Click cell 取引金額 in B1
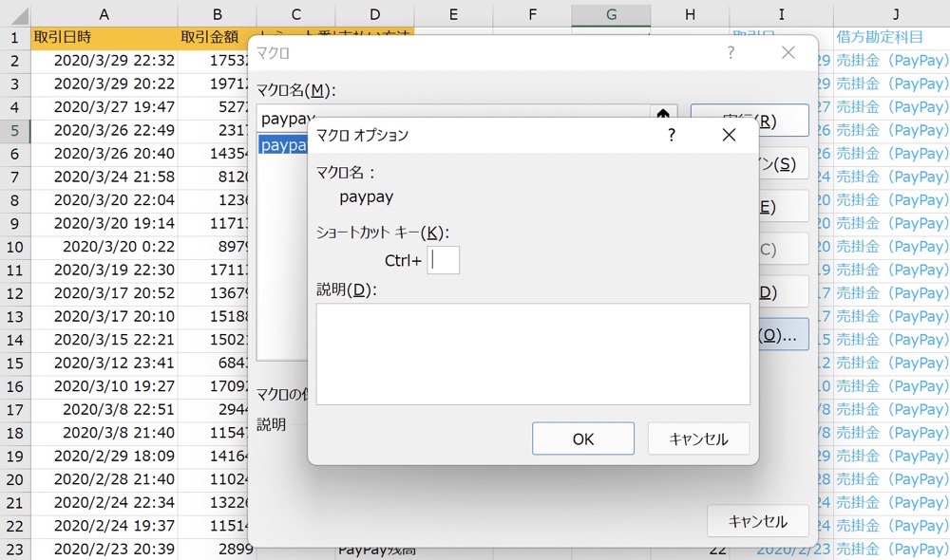 [x=217, y=38]
